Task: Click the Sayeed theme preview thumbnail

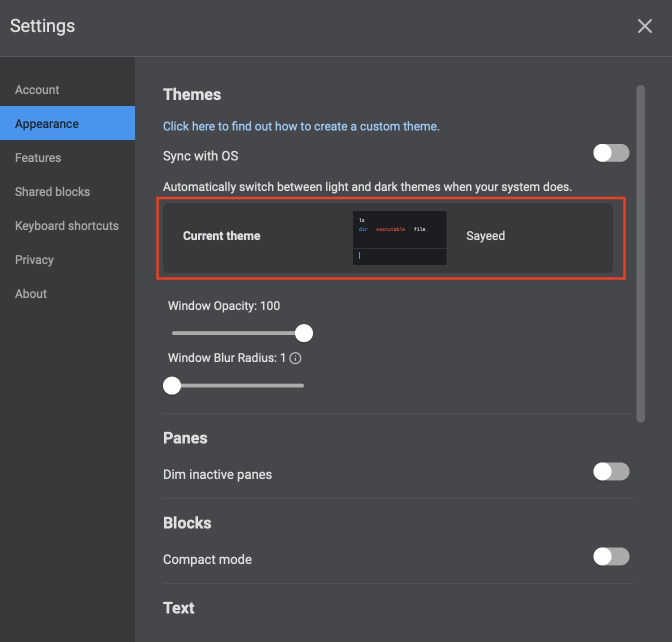Action: [x=399, y=238]
